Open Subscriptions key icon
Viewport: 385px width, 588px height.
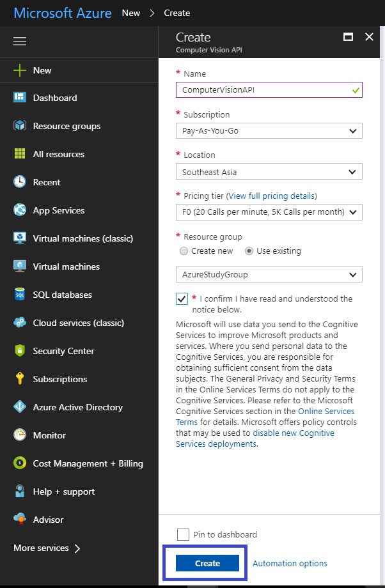[20, 379]
